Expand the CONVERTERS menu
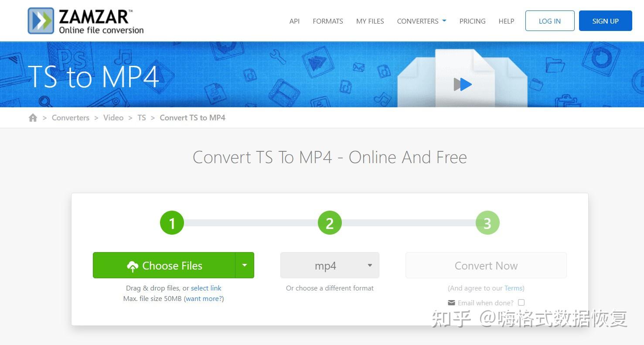The image size is (644, 345). click(421, 20)
